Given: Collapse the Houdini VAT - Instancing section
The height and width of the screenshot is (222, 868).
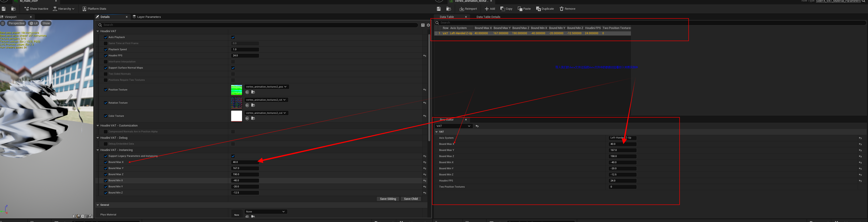Looking at the screenshot, I should [x=98, y=150].
